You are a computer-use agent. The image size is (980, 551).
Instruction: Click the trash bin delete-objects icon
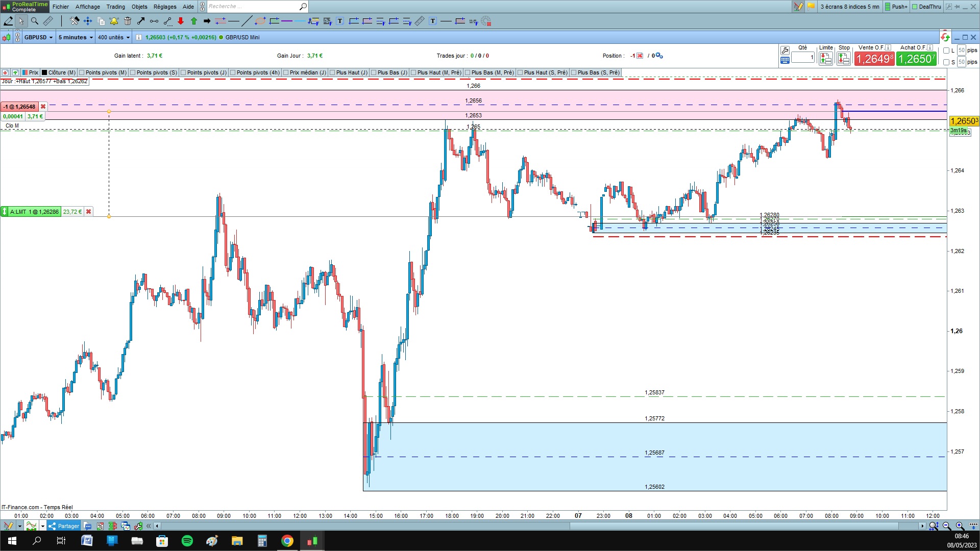(x=128, y=21)
